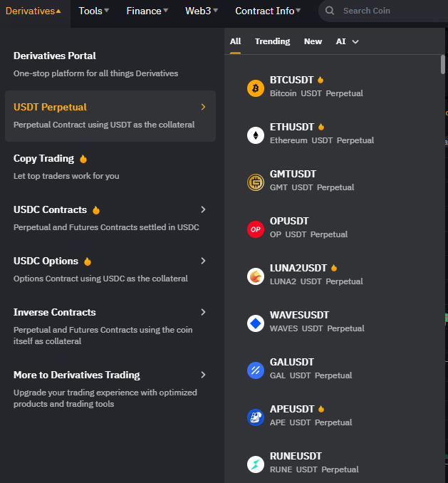This screenshot has height=483, width=448.
Task: Click the APE coin icon
Action: (x=256, y=417)
